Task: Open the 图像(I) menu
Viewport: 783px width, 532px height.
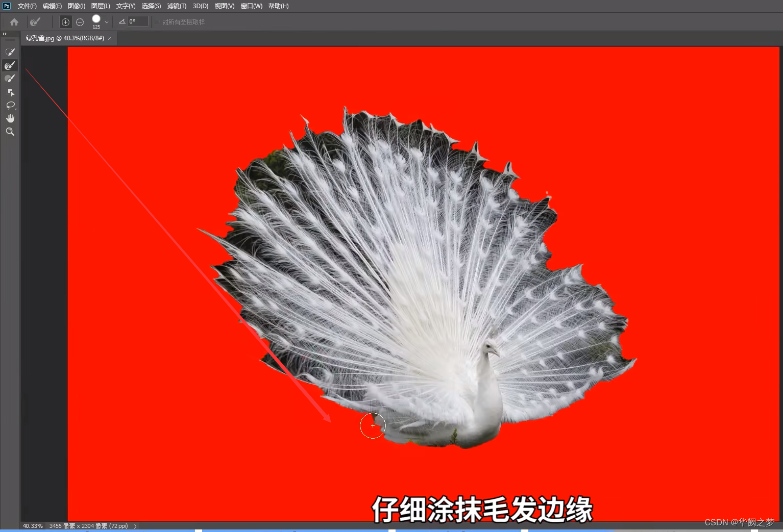Action: pos(77,6)
